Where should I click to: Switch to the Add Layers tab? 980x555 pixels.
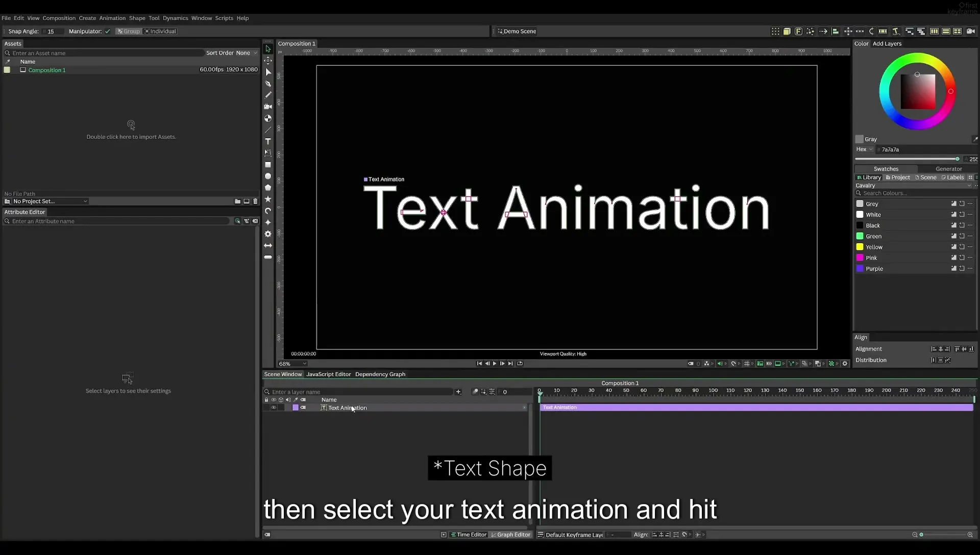tap(887, 44)
